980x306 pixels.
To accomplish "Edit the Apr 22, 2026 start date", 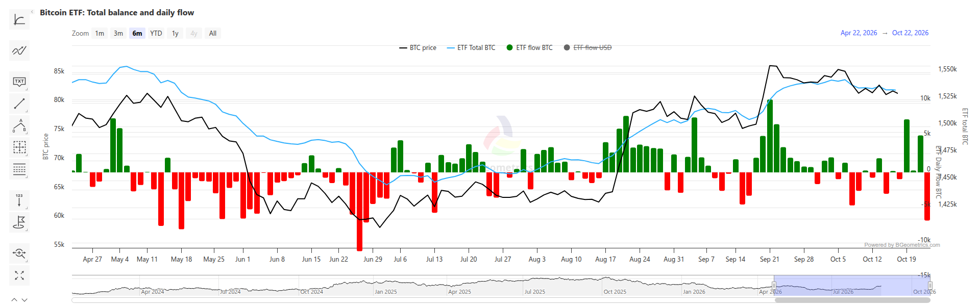I will point(859,33).
